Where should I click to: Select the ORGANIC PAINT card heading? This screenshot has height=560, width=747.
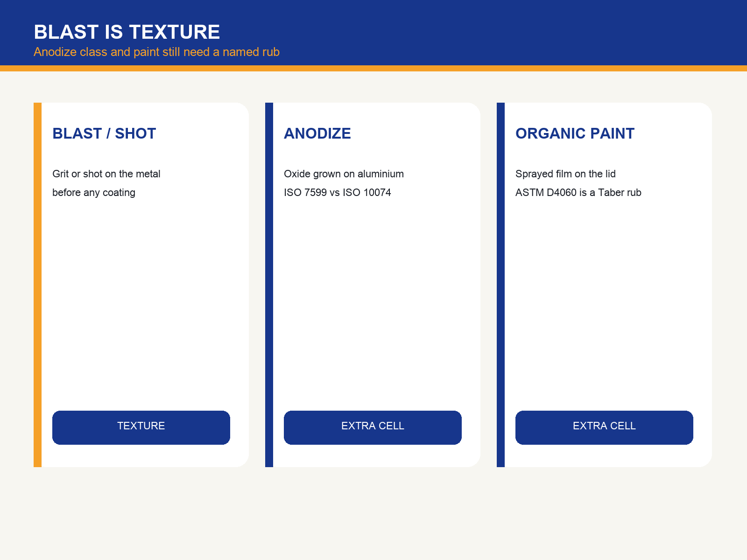tap(575, 133)
